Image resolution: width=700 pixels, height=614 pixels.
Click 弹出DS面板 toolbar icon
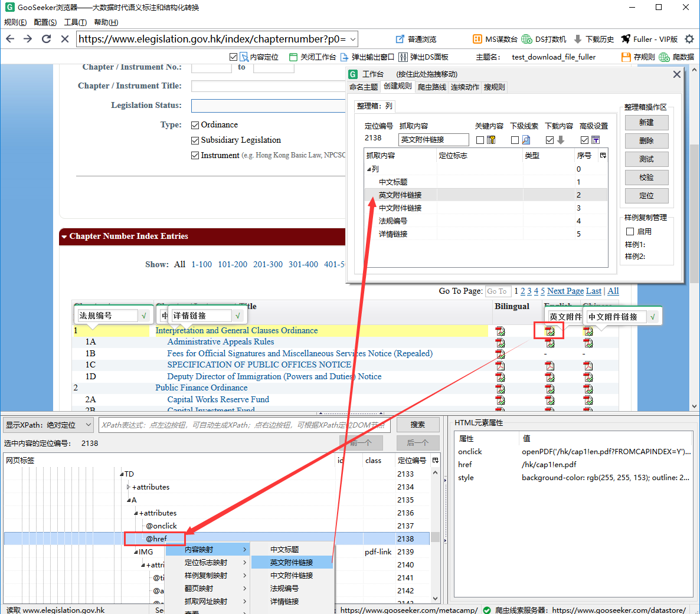click(403, 57)
